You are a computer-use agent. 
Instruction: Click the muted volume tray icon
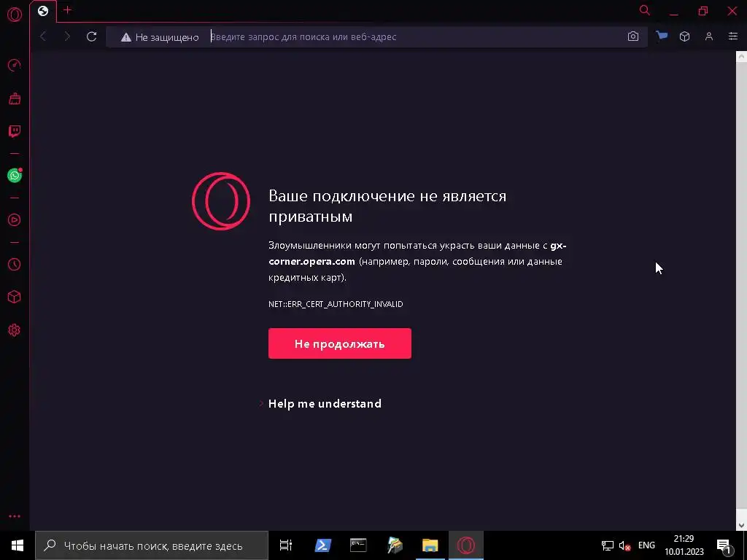(x=624, y=545)
